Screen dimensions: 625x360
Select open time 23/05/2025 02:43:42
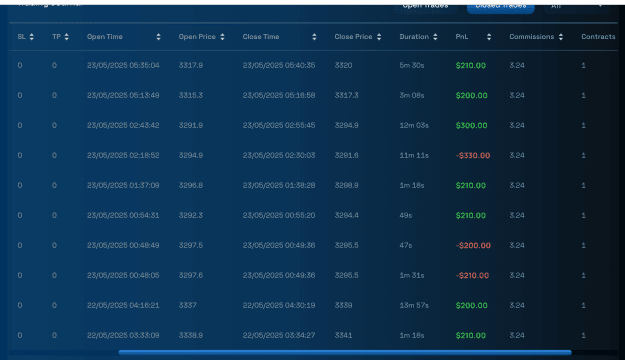tap(123, 125)
